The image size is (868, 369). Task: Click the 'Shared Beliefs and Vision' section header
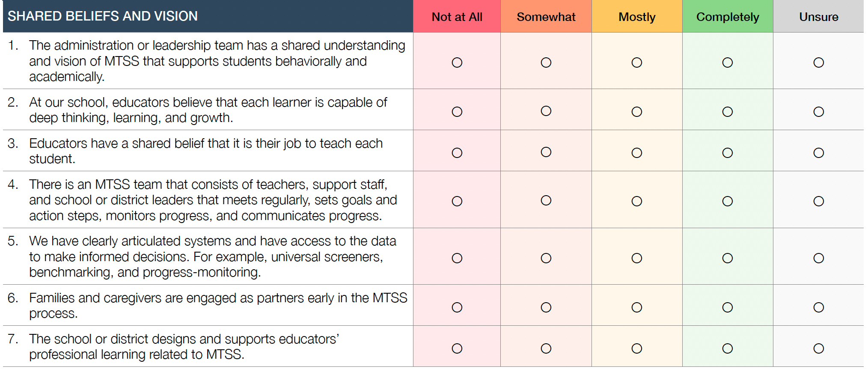(x=103, y=16)
